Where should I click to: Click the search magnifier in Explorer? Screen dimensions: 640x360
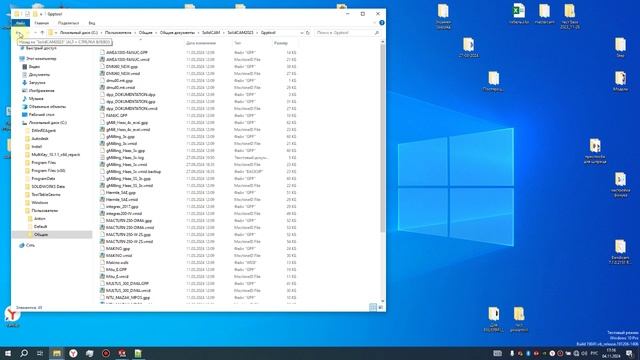[376, 33]
